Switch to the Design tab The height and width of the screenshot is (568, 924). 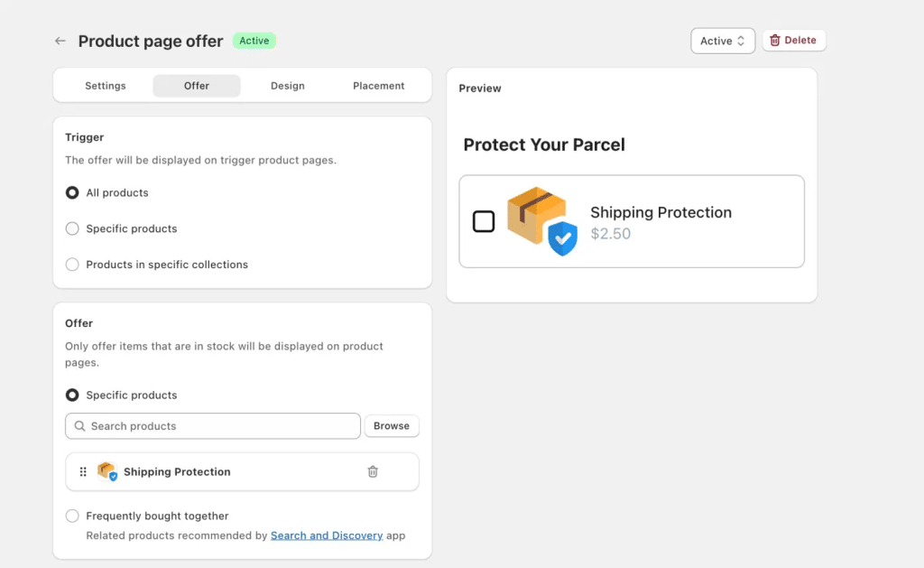288,86
